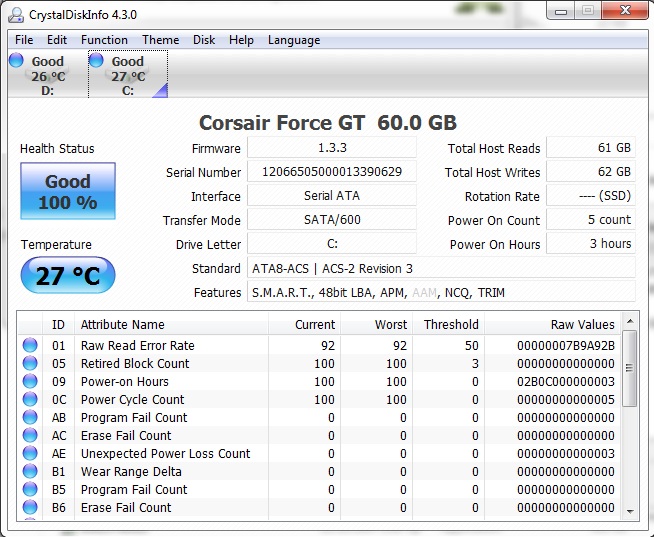Click the status orb for drive C:
Viewport: 654px width, 537px height.
pos(96,60)
